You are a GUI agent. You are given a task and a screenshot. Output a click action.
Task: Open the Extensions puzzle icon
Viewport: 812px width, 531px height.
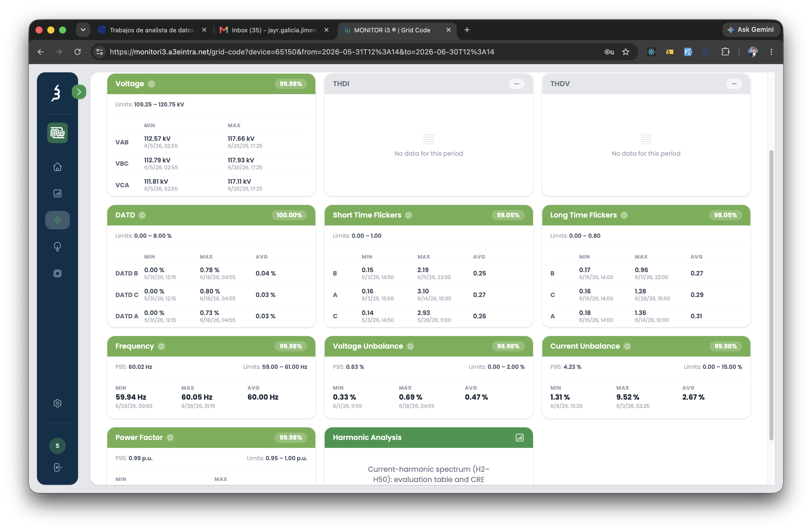(725, 52)
